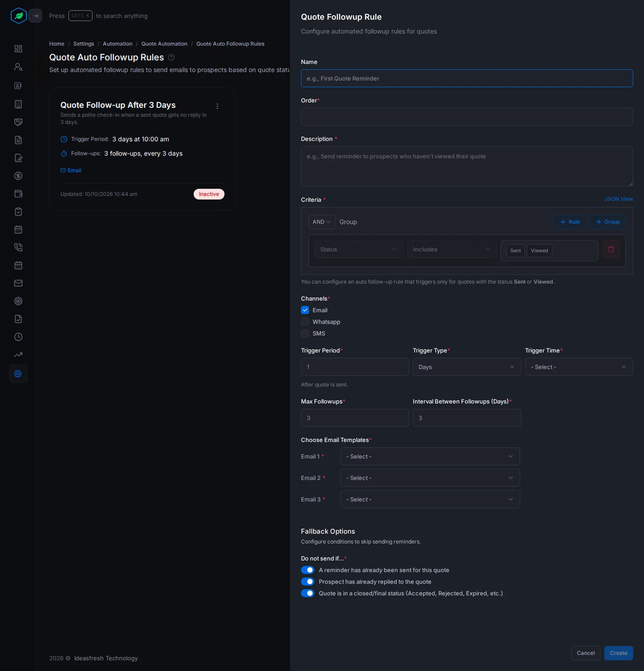
Task: Open the AND group operator dropdown
Action: pos(322,222)
